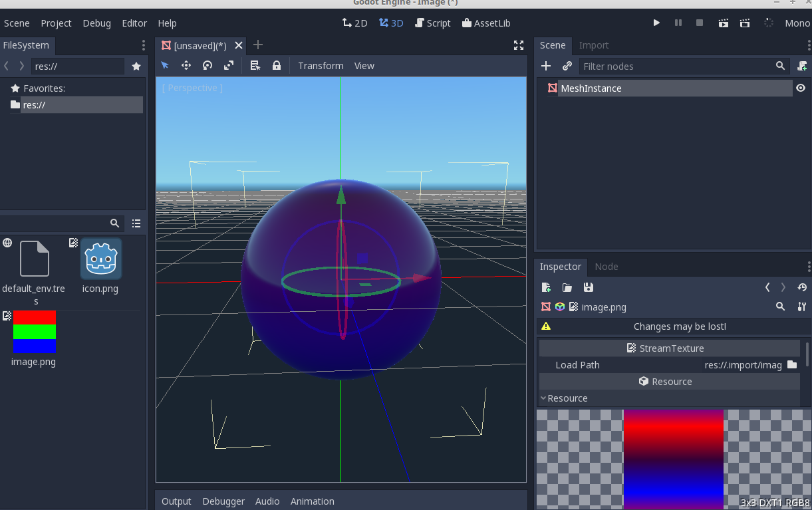The image size is (812, 510).
Task: Close the unsaved scene tab
Action: (x=239, y=45)
